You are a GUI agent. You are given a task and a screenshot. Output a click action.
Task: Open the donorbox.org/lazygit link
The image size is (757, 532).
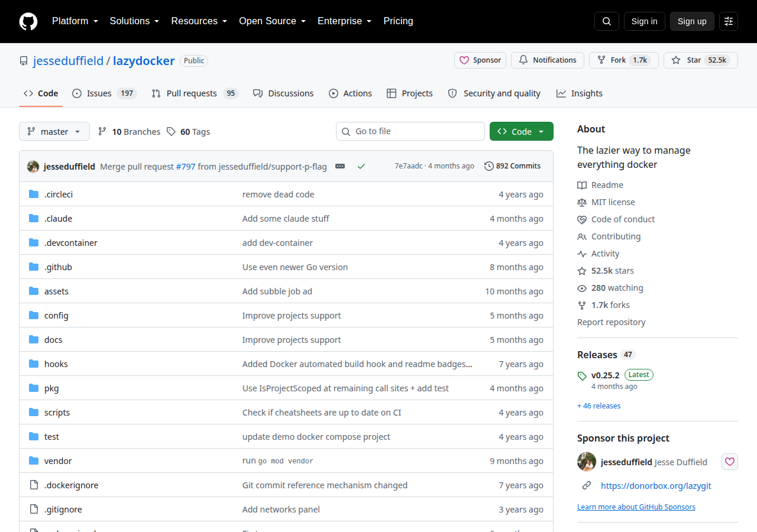point(656,486)
